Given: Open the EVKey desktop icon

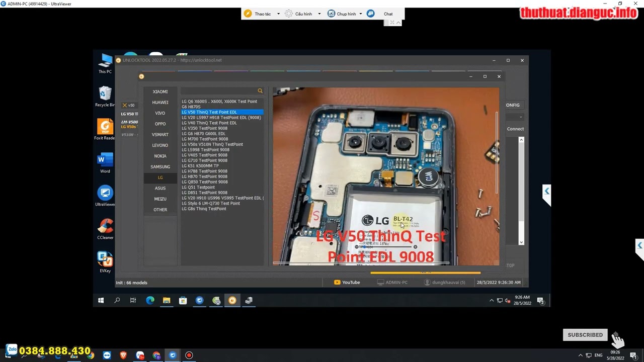Looking at the screenshot, I should 105,262.
